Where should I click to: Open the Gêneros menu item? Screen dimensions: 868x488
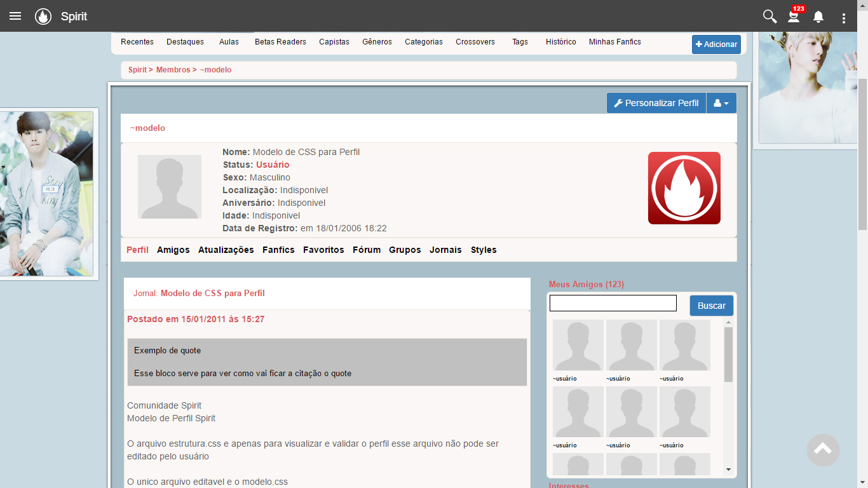click(377, 42)
